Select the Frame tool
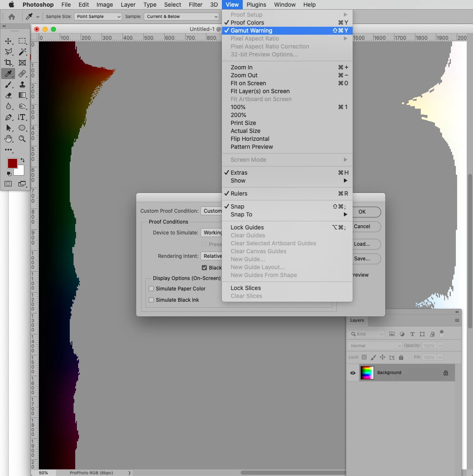 coord(22,63)
